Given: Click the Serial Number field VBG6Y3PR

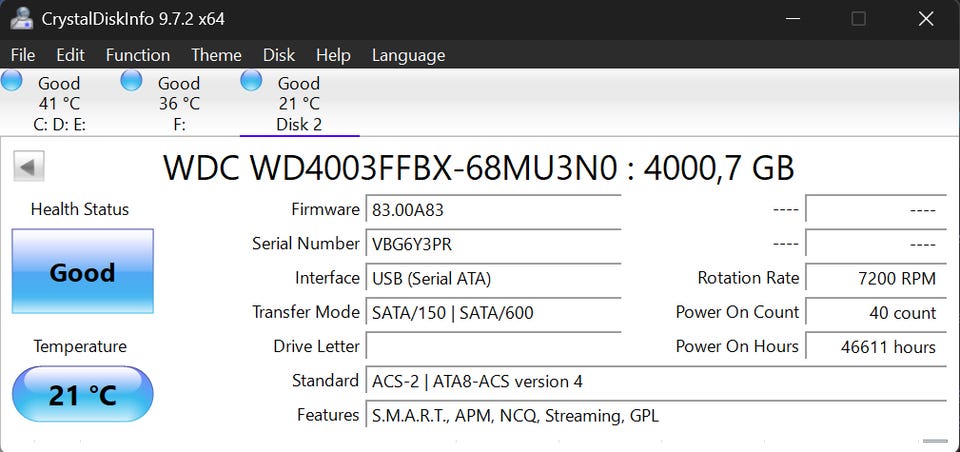Looking at the screenshot, I should pos(493,244).
